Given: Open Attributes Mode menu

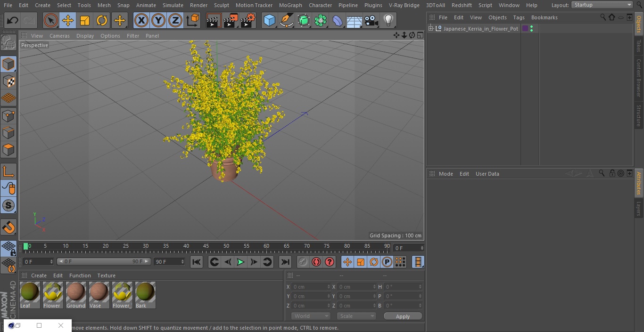Looking at the screenshot, I should (x=446, y=174).
